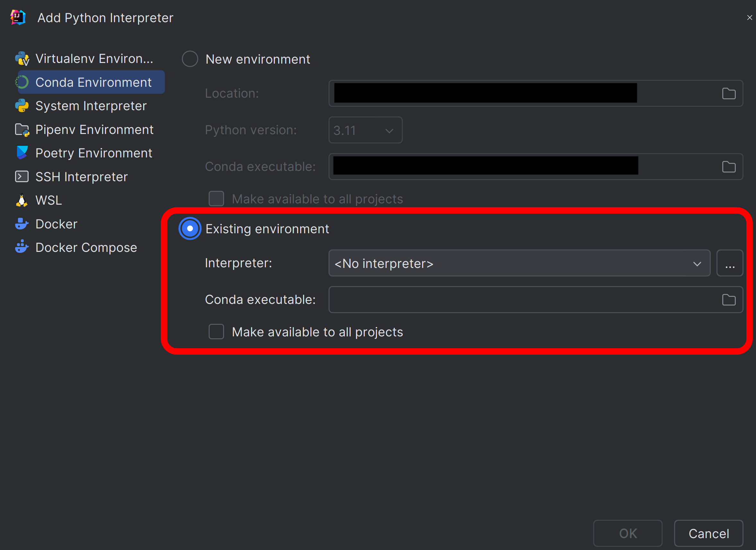The image size is (756, 550).
Task: Open folder browser for Conda executable field
Action: click(729, 299)
